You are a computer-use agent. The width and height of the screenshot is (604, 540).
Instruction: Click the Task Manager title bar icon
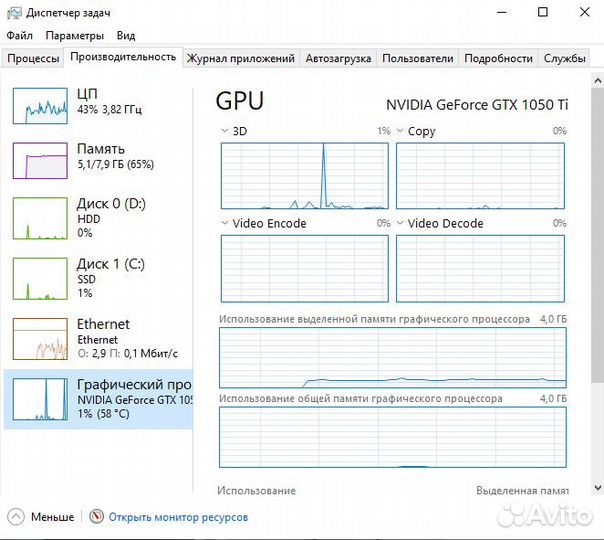12,12
